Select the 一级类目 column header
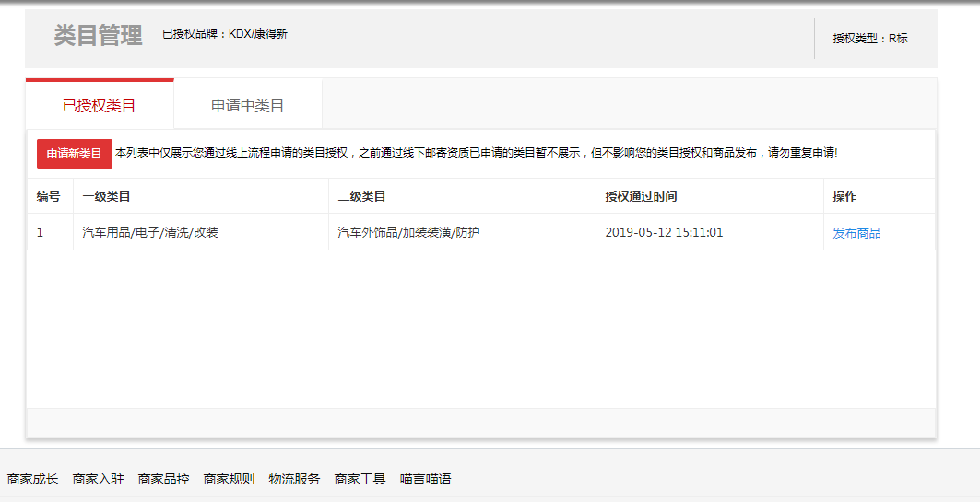 (201, 196)
